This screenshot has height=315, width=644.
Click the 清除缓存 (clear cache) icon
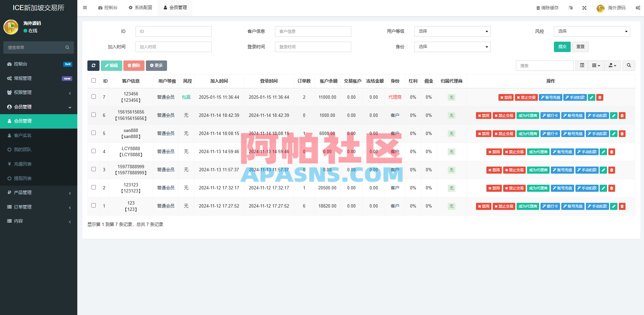537,8
